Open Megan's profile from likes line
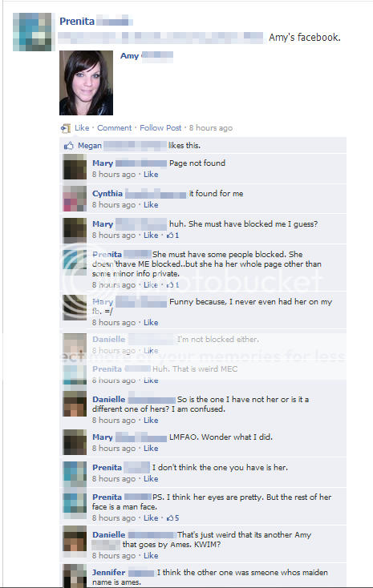This screenshot has width=373, height=588. pos(90,146)
